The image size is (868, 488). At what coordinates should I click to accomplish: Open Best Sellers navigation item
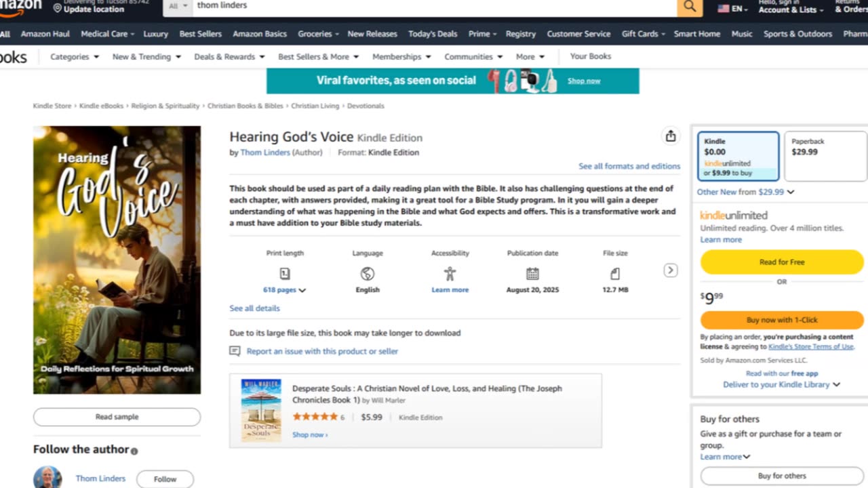(x=200, y=34)
